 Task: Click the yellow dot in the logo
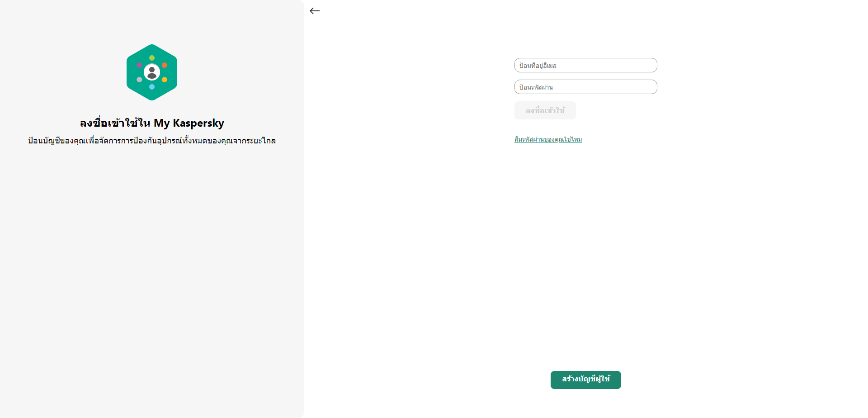(165, 80)
